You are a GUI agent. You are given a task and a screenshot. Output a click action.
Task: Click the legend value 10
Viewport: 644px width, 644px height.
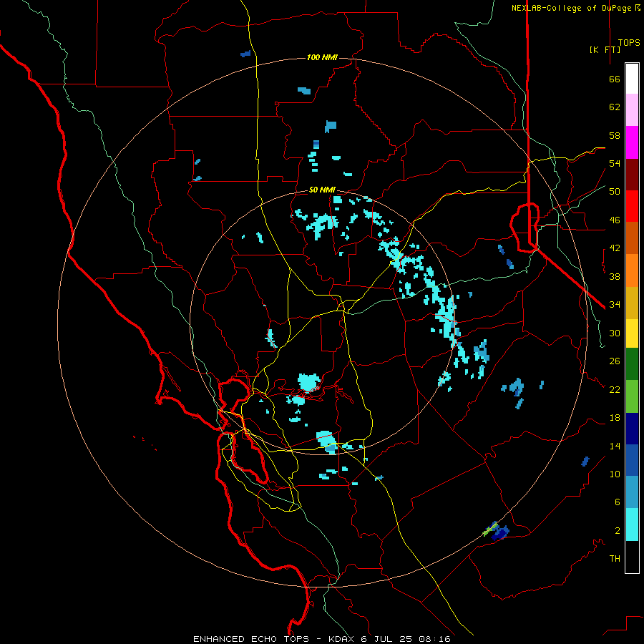pyautogui.click(x=615, y=474)
